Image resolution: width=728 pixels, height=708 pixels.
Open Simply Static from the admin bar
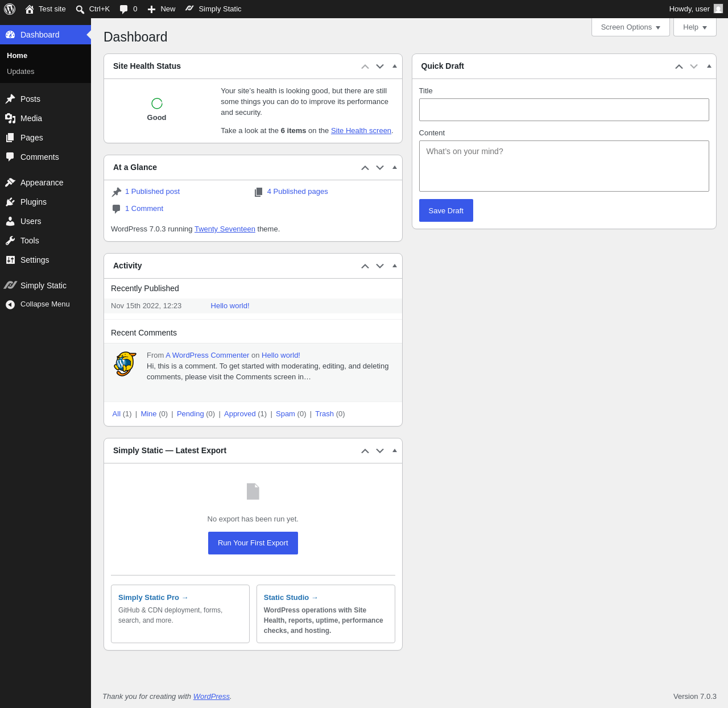[213, 9]
